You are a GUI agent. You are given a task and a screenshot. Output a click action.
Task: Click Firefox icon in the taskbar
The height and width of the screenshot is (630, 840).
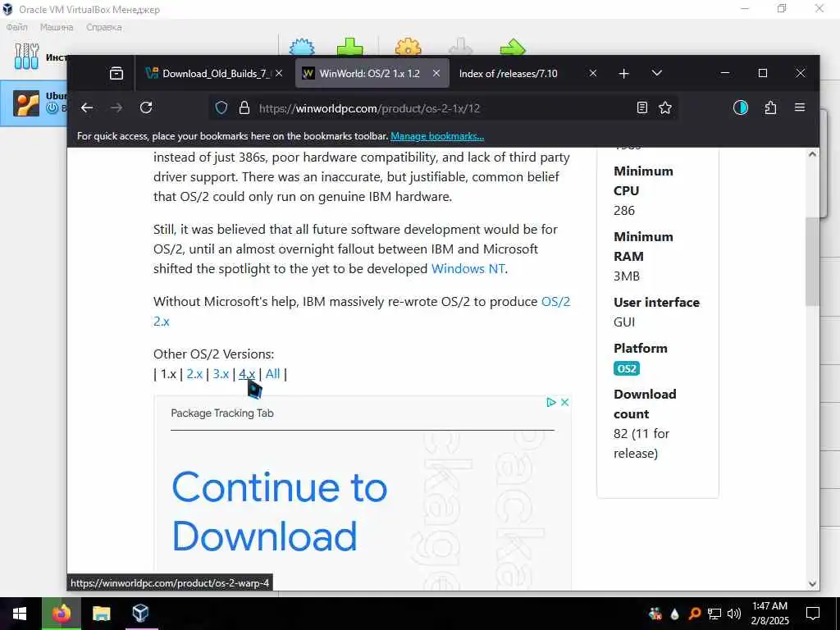pos(61,614)
